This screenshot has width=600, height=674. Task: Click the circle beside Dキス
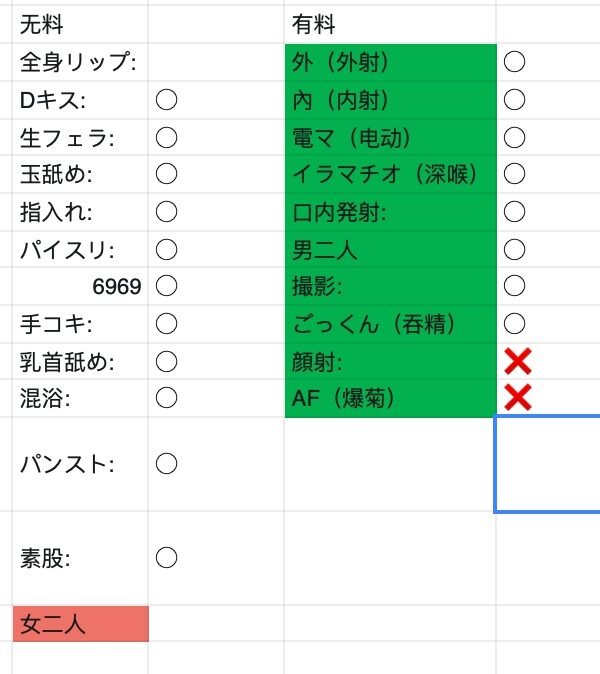[x=167, y=99]
